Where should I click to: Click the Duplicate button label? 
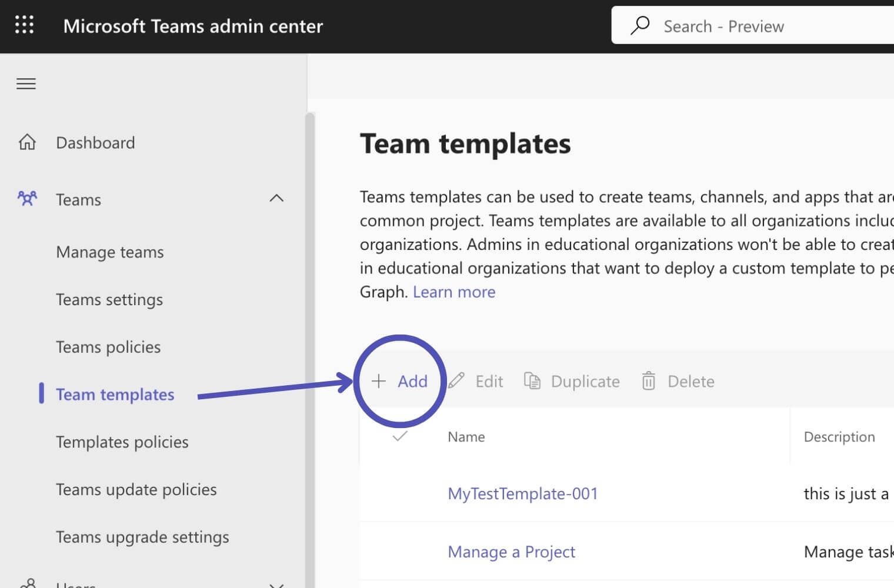[x=585, y=382]
